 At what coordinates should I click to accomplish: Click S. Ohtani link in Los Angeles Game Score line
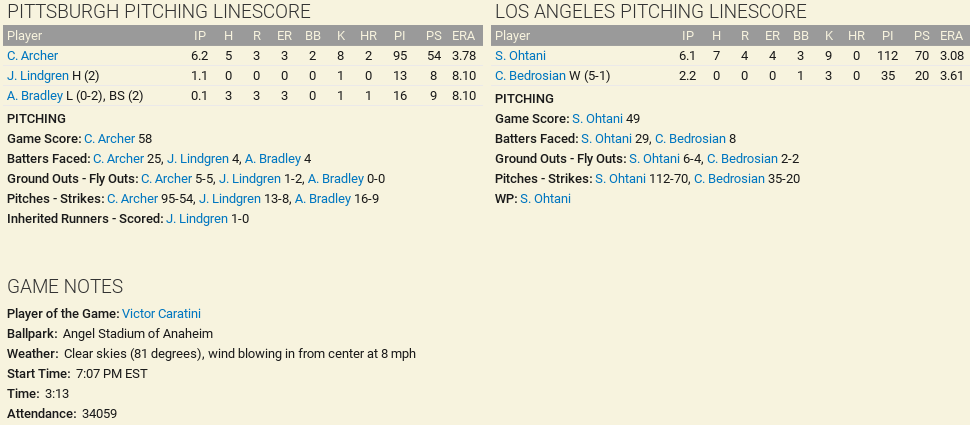[597, 119]
